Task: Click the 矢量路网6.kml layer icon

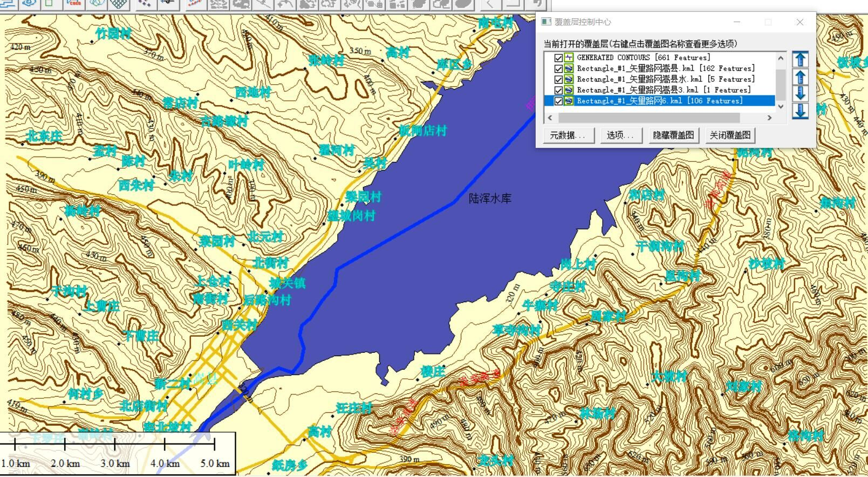Action: point(569,101)
